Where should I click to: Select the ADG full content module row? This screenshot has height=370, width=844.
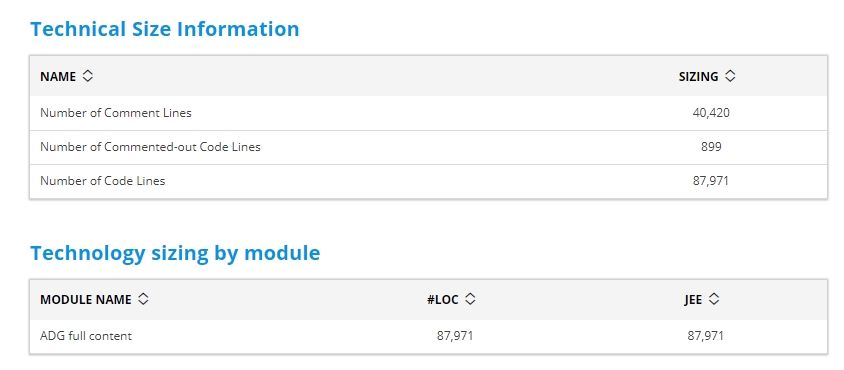pyautogui.click(x=428, y=336)
